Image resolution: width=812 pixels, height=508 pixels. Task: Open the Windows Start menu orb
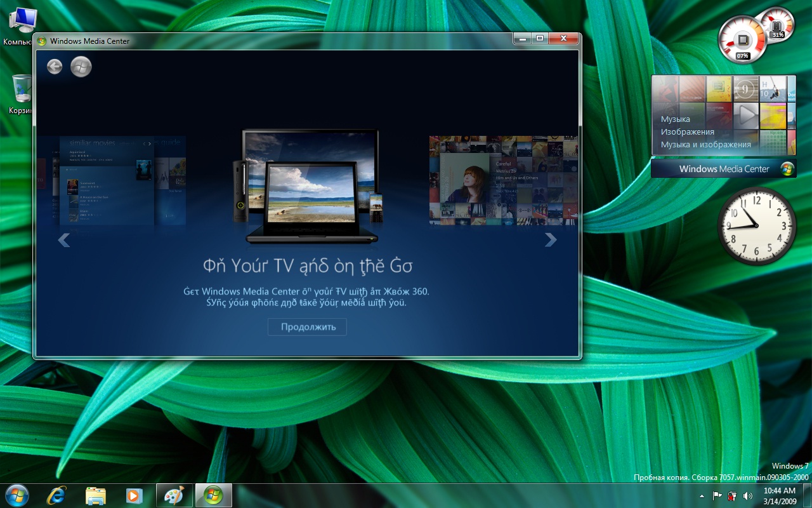point(16,495)
